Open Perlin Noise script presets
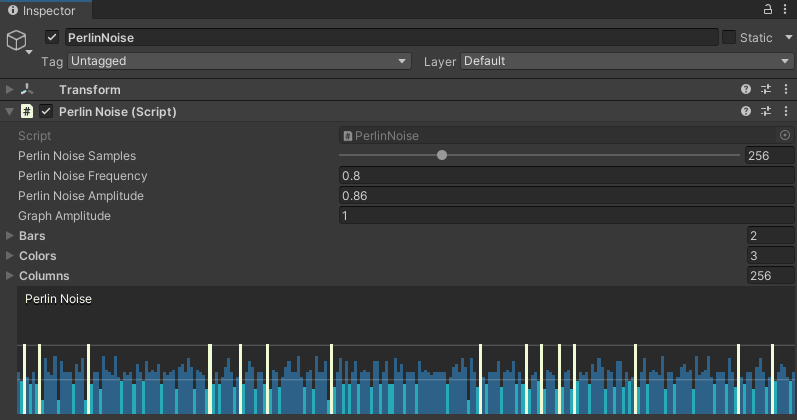 765,111
